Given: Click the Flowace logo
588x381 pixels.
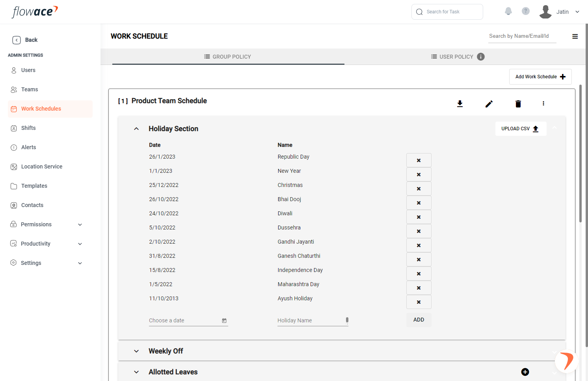Looking at the screenshot, I should pos(35,11).
